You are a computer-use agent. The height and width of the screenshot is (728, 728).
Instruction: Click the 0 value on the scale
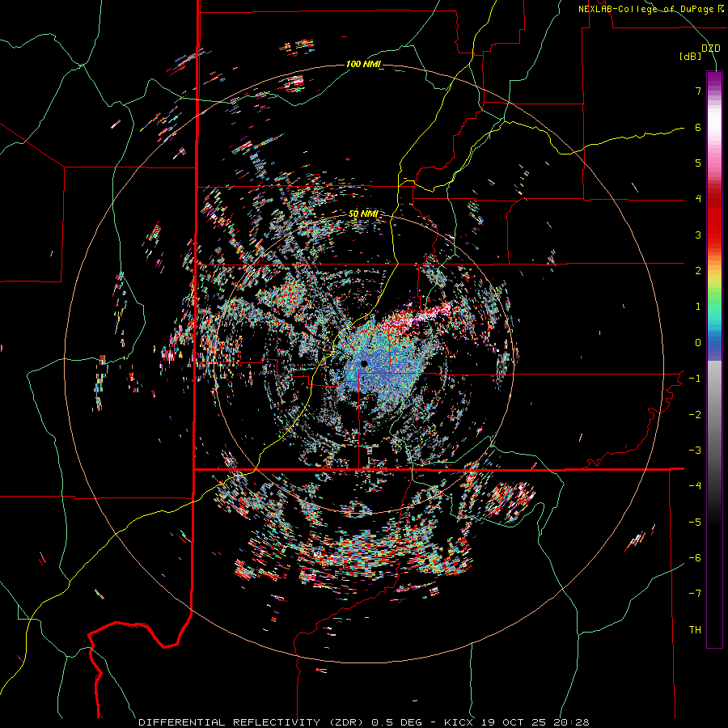[698, 343]
